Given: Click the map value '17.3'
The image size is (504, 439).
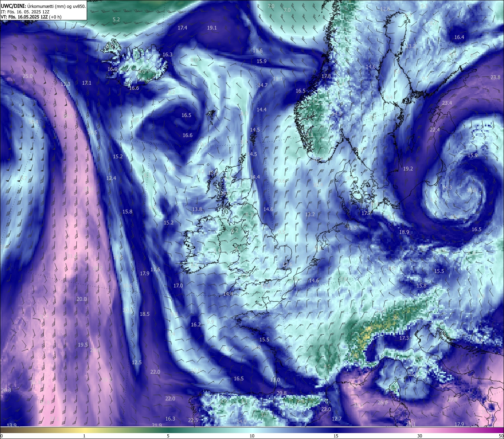Looking at the screenshot, I should [404, 338].
